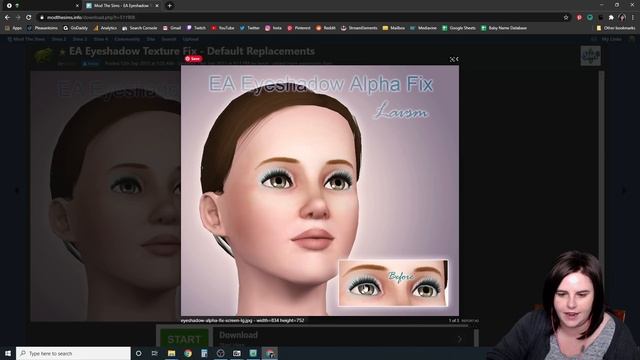This screenshot has height=360, width=640.
Task: Open Google Chrome from the taskbar
Action: (x=188, y=353)
